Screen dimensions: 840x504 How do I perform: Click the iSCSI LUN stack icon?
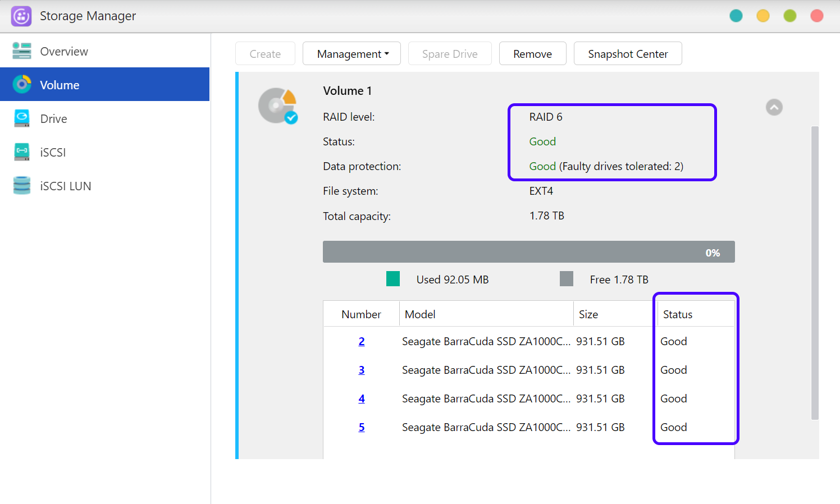coord(22,186)
